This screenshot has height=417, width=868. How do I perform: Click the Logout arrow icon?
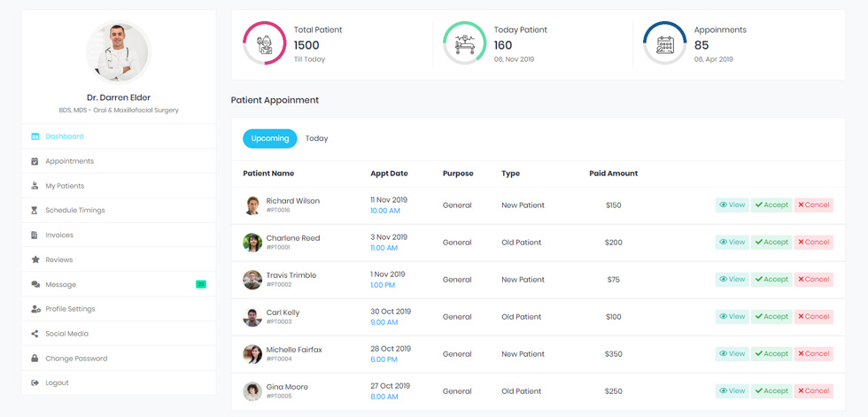35,382
